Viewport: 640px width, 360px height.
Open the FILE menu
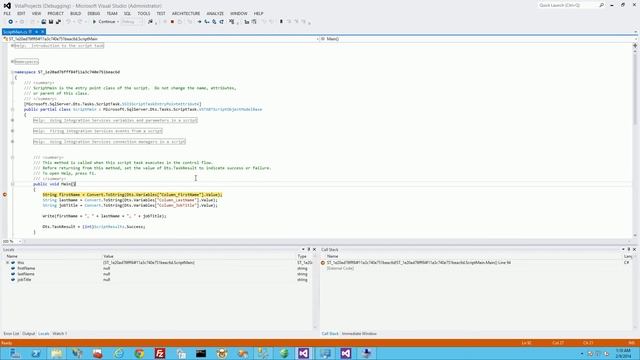(x=7, y=13)
